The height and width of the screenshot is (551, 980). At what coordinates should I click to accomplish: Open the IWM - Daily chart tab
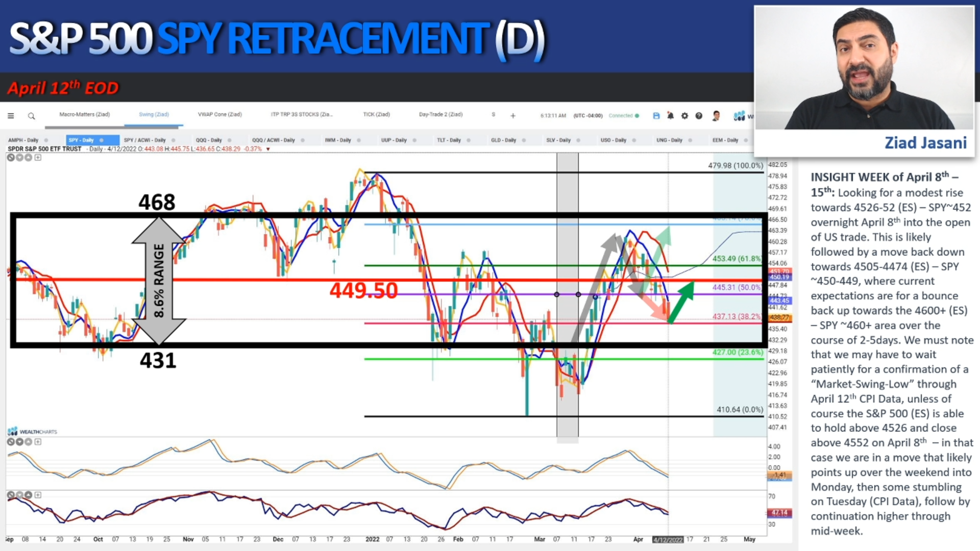tap(338, 140)
